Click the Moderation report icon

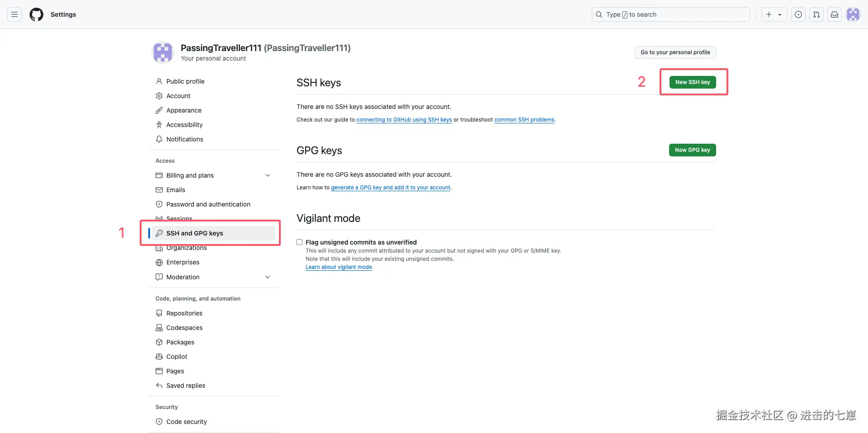[x=159, y=277]
